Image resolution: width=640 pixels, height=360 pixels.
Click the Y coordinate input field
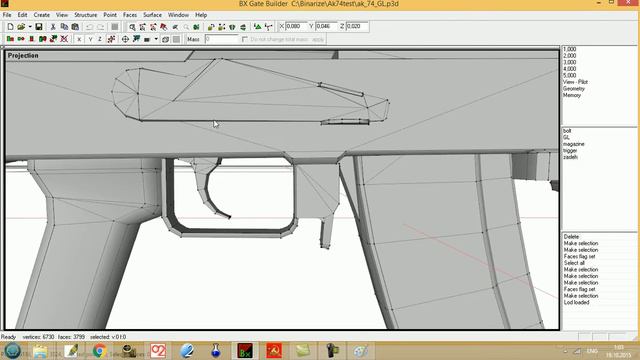pyautogui.click(x=327, y=26)
